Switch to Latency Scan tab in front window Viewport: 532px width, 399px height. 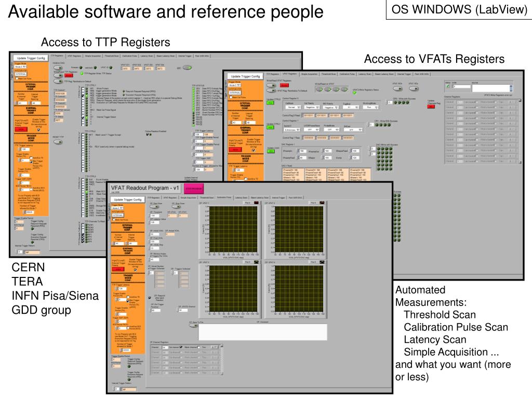pos(241,197)
